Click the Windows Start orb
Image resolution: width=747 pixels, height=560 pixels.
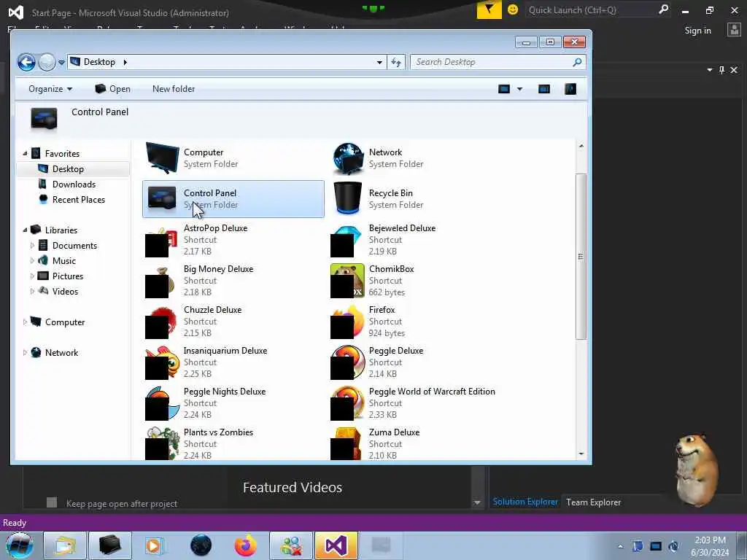(19, 545)
